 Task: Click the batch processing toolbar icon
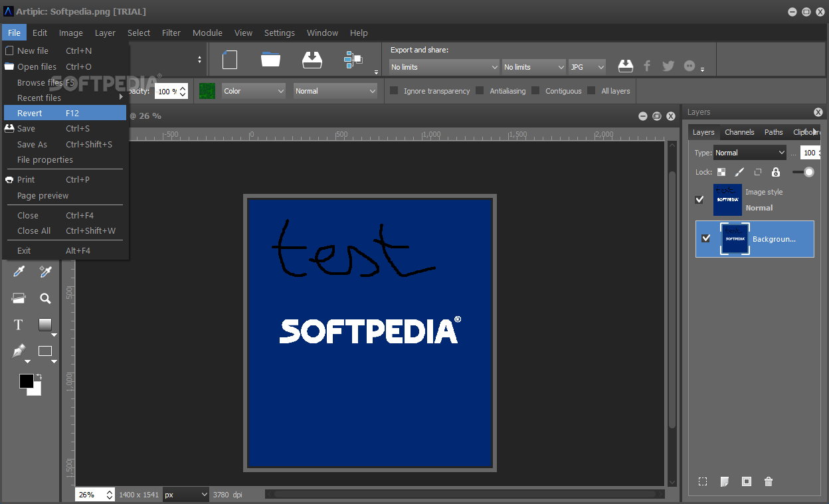click(x=353, y=60)
